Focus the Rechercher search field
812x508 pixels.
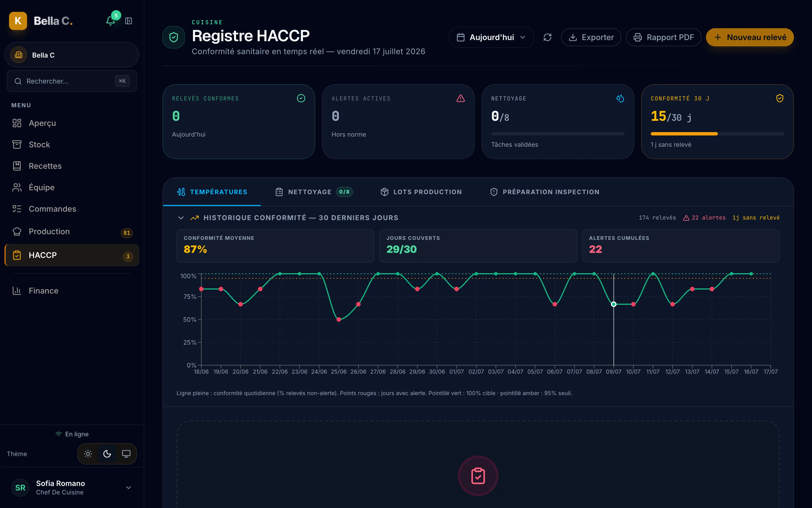pyautogui.click(x=72, y=81)
